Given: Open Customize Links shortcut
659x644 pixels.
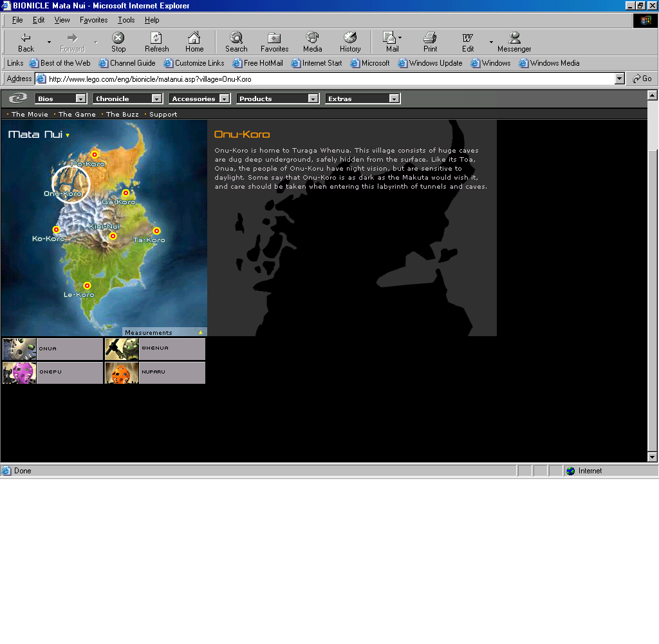Looking at the screenshot, I should point(194,63).
